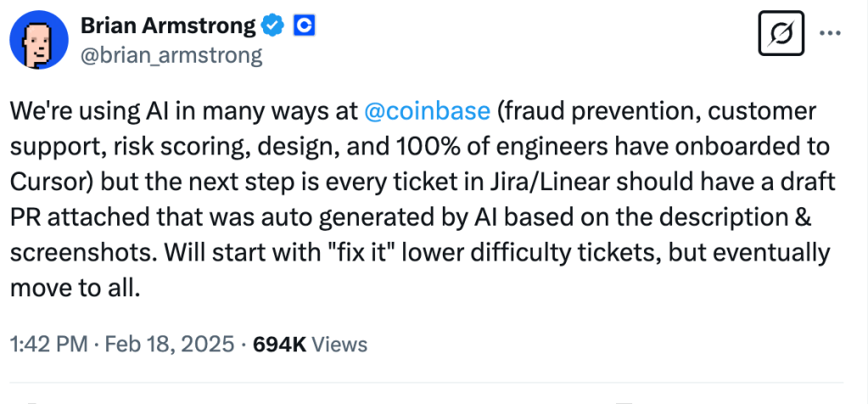Open the @brian_armstrong handle
This screenshot has height=404, width=868.
click(171, 56)
